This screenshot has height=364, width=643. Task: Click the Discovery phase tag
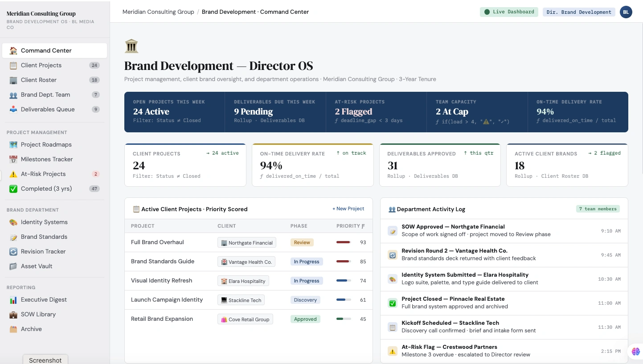[x=305, y=300]
